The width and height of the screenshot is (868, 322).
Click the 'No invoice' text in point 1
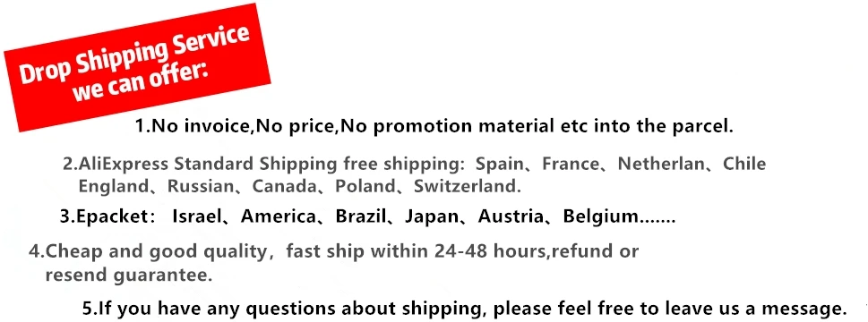pos(202,126)
